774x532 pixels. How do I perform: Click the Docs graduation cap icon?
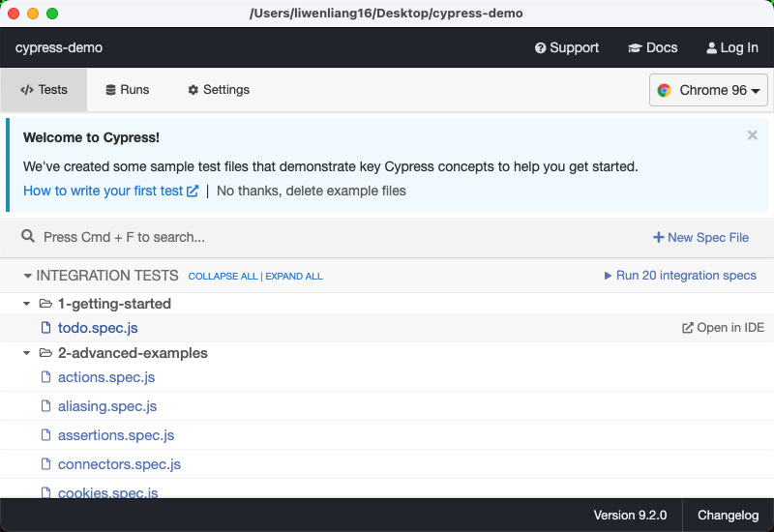pos(635,47)
